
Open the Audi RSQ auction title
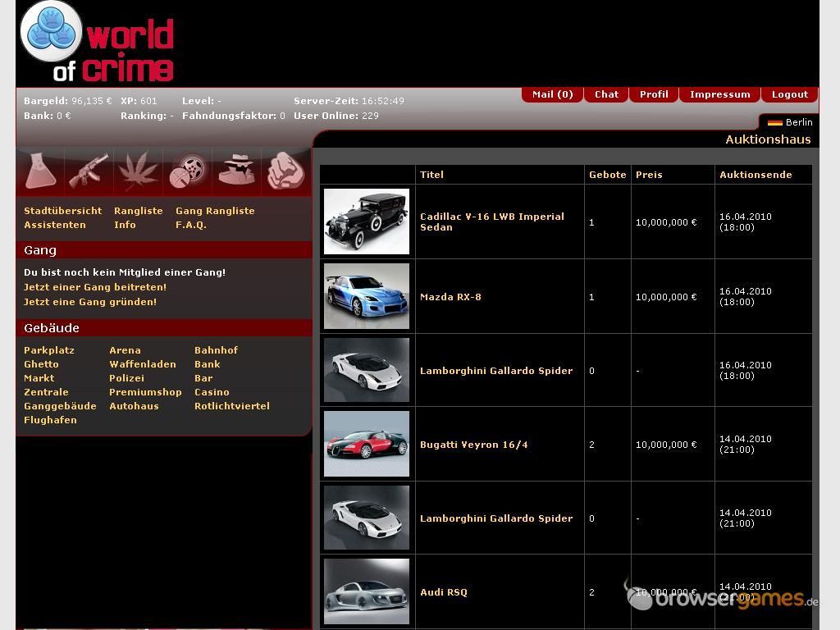click(444, 592)
